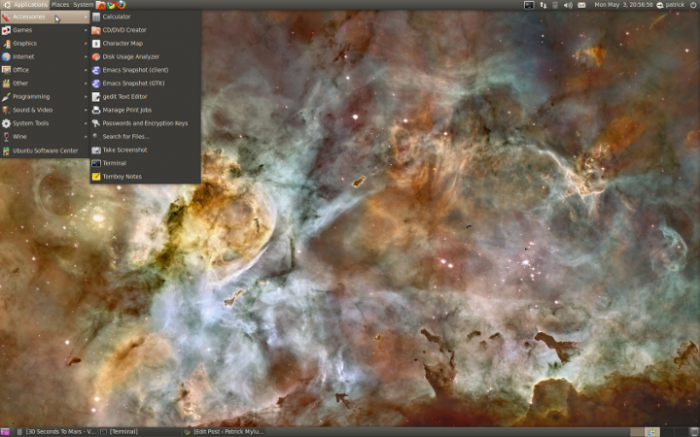Expand the Other category
Viewport: 700px width, 437px height.
(x=45, y=83)
